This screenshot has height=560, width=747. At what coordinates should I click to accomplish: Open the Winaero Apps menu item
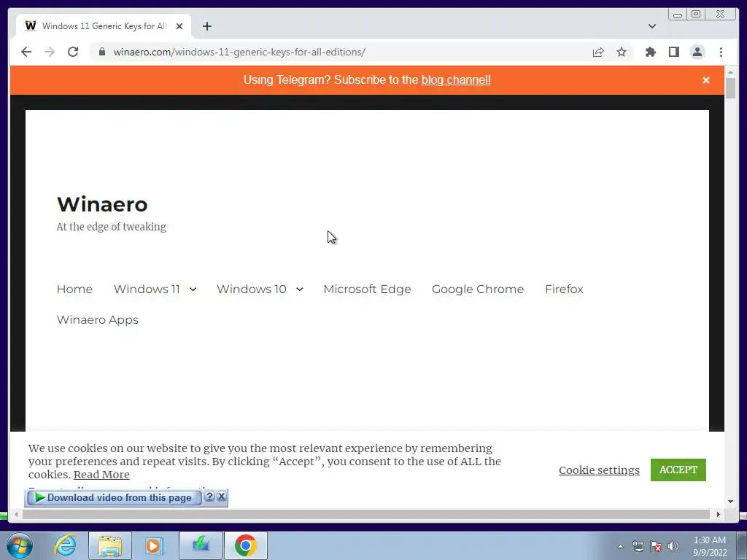click(98, 319)
